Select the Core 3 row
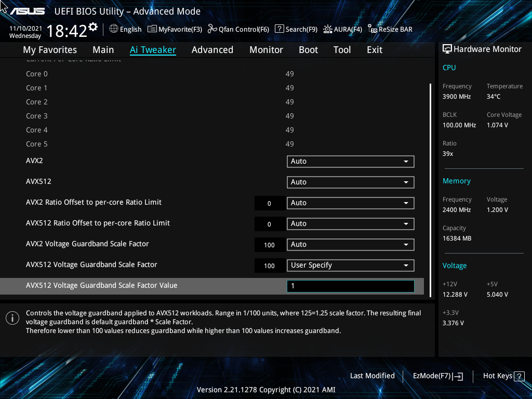The width and height of the screenshot is (532, 399). pyautogui.click(x=212, y=116)
